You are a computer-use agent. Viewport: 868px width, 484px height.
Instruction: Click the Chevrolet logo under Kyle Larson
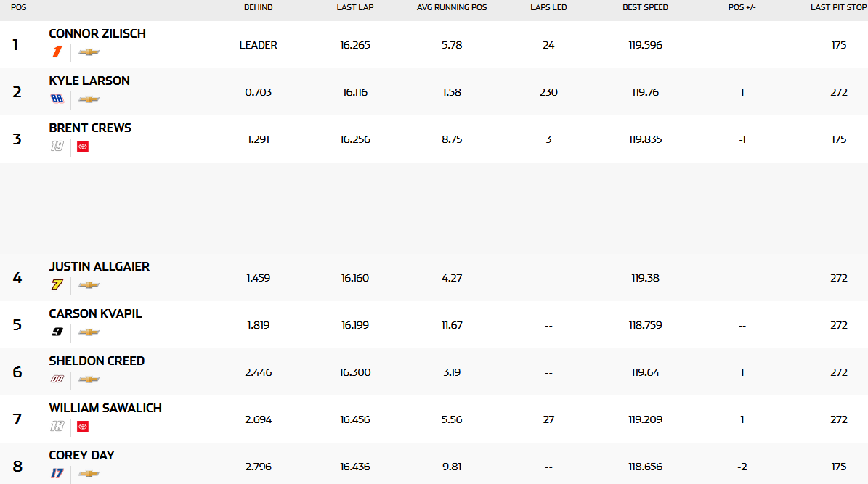(x=89, y=99)
